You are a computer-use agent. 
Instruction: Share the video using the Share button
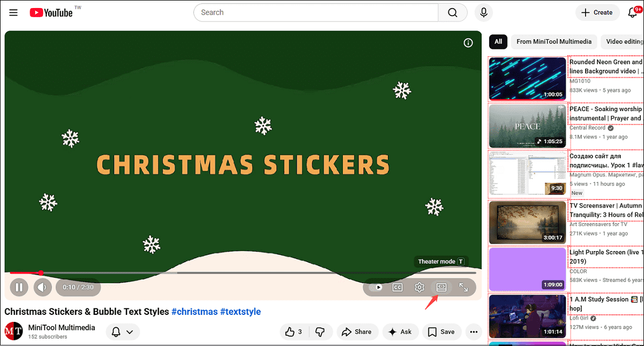[x=357, y=332]
